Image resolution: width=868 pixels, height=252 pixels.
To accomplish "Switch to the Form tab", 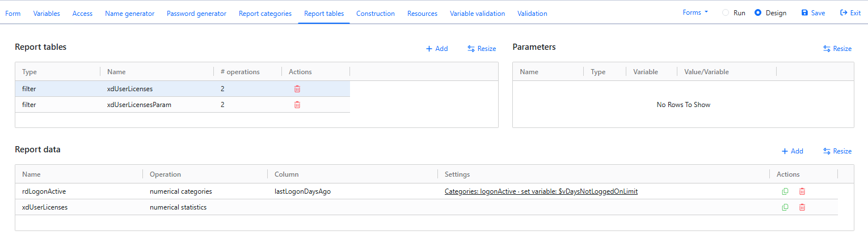I will click(13, 14).
